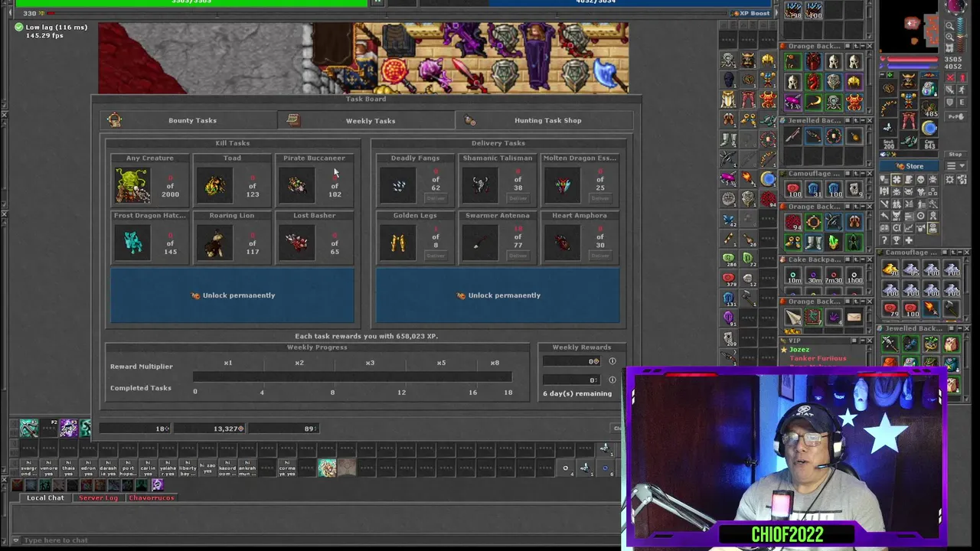Select the Lost Basher creature icon

pos(297,243)
